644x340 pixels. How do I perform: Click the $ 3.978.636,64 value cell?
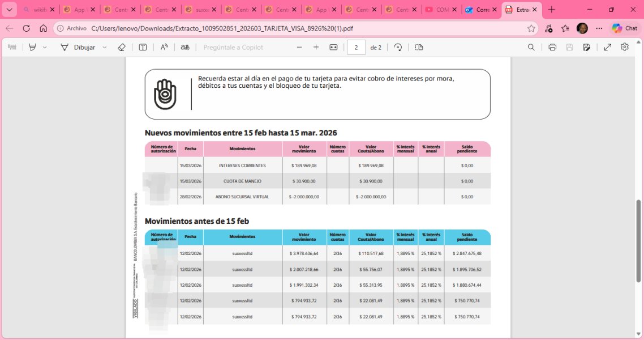(x=304, y=254)
